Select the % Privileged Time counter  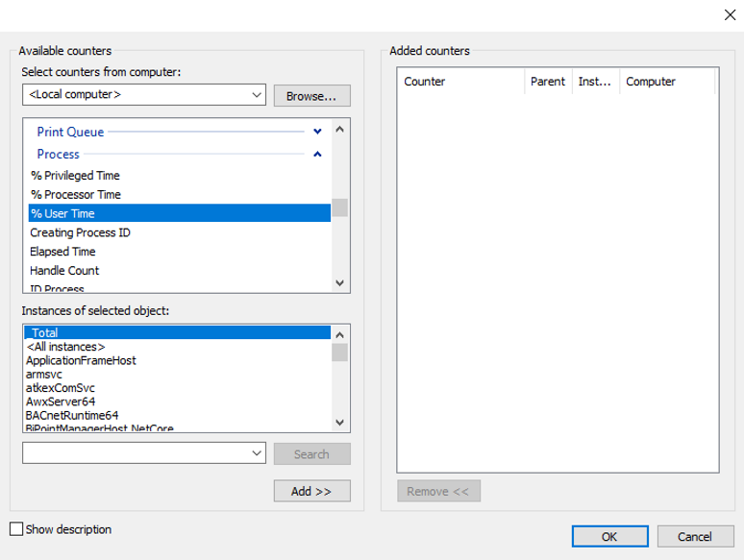pyautogui.click(x=76, y=176)
